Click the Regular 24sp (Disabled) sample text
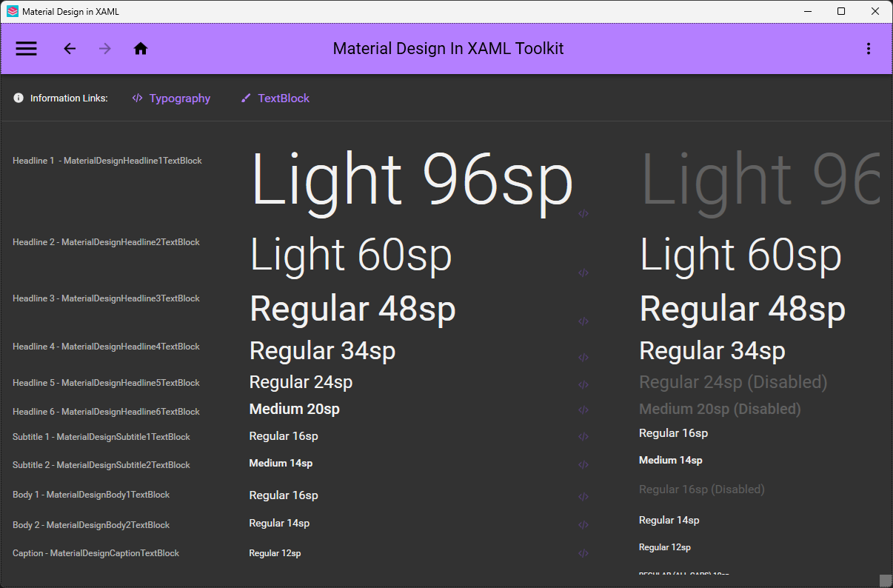The width and height of the screenshot is (893, 588). (x=733, y=382)
